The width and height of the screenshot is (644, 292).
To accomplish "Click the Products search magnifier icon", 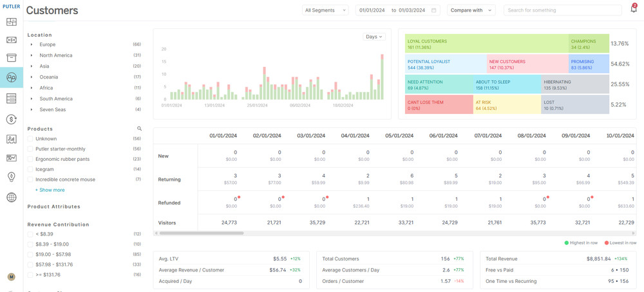I will point(139,129).
